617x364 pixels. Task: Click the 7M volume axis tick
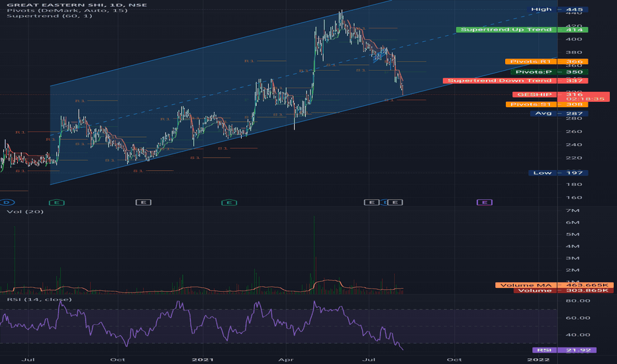573,210
